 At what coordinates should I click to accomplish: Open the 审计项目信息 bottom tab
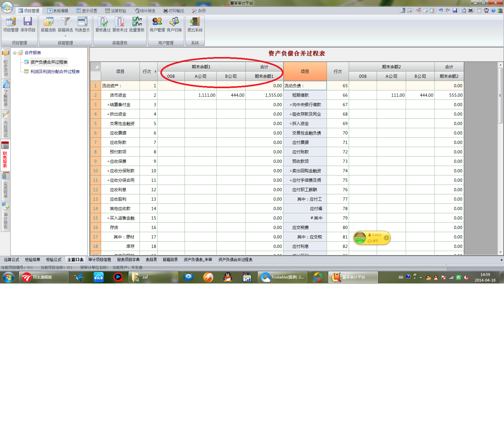[100, 260]
